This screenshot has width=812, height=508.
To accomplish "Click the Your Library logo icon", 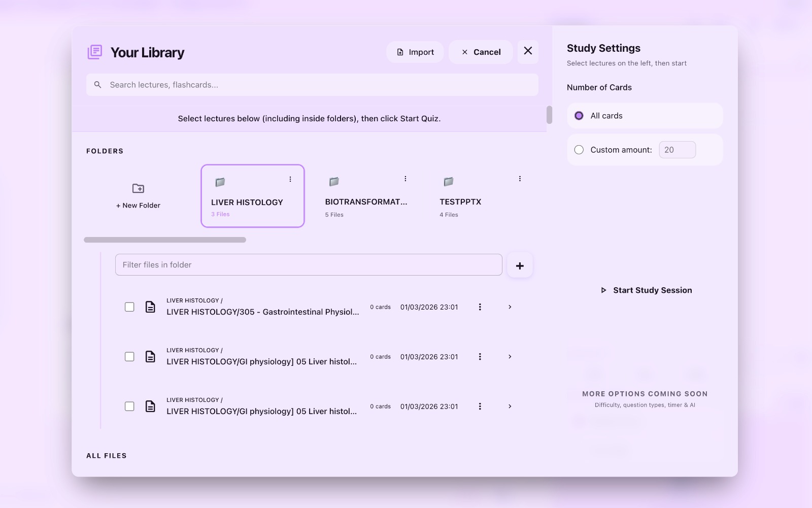I will (x=95, y=52).
